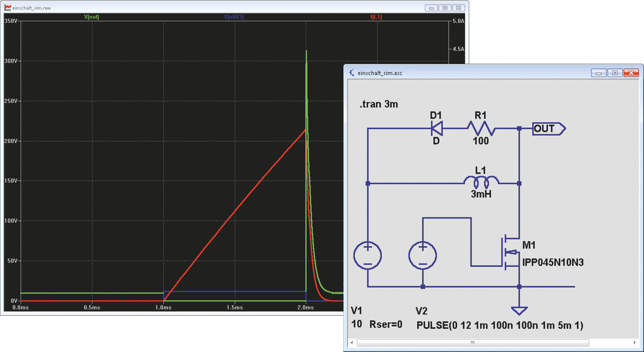Close the einschalt_sim.asc schematic window
The width and height of the screenshot is (644, 352).
(631, 73)
